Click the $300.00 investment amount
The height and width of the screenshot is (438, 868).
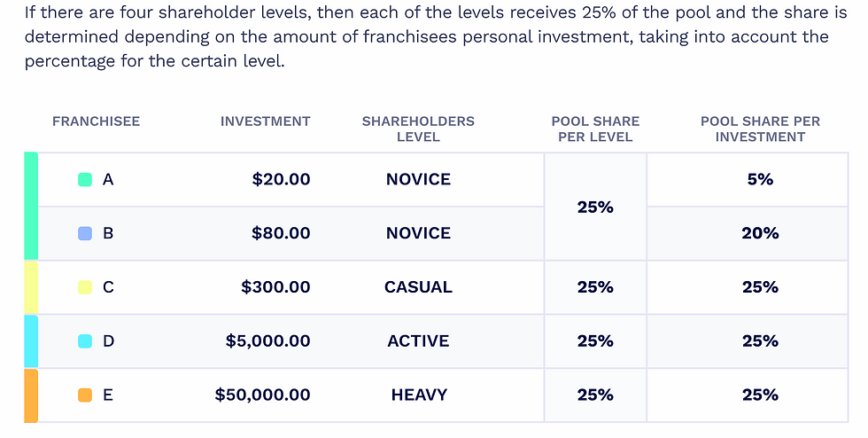pos(275,287)
